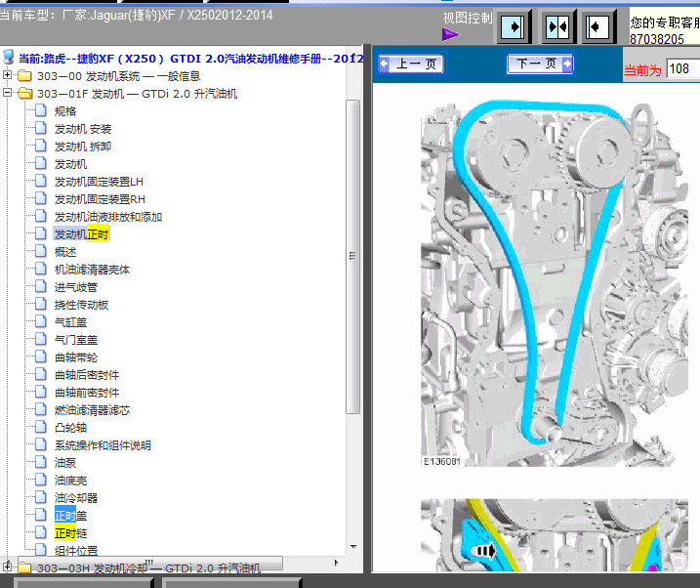Click the manual root title 路虎--捷豹XF GTDI 2.0
700x588 pixels.
point(190,59)
